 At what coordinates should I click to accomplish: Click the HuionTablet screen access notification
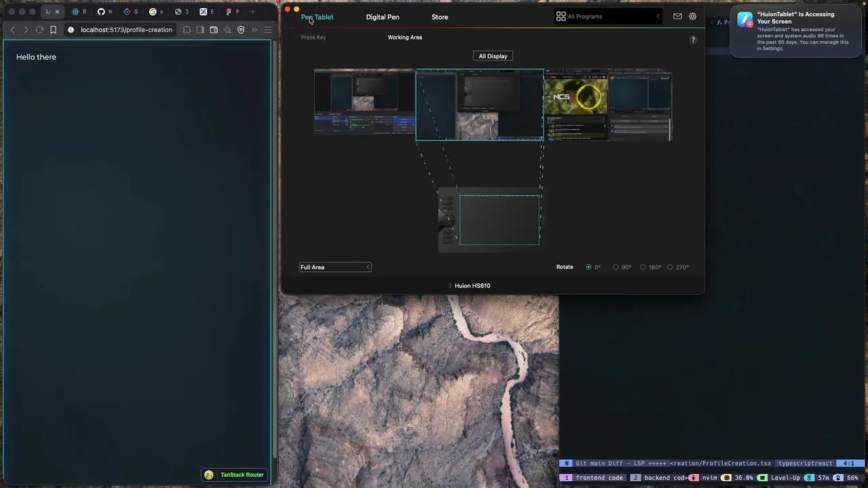(797, 31)
